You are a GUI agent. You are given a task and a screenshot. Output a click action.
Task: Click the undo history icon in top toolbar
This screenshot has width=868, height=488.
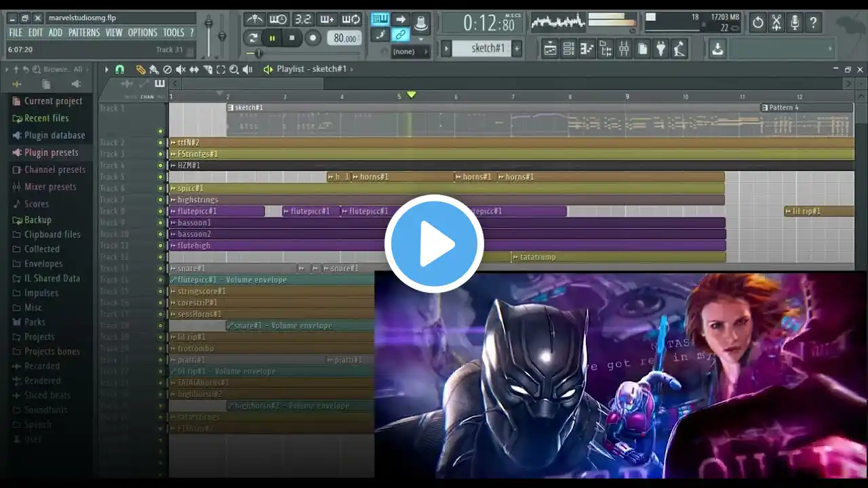[758, 22]
